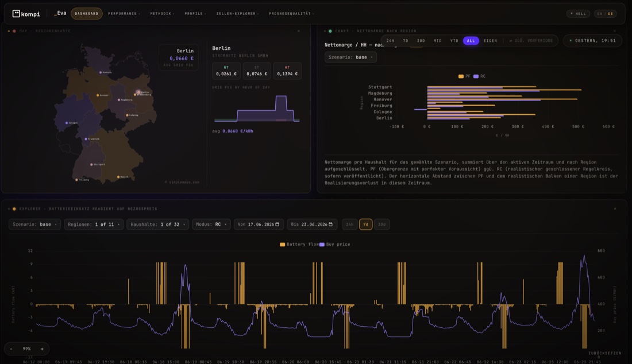This screenshot has width=632, height=364.
Task: Click the Bis date field 23.06.2026
Action: pos(312,224)
